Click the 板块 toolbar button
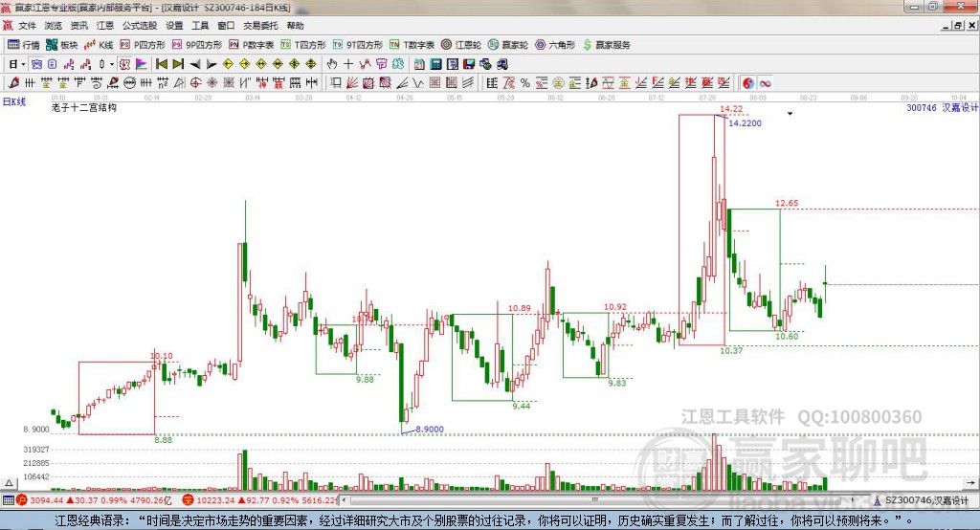 tap(61, 45)
